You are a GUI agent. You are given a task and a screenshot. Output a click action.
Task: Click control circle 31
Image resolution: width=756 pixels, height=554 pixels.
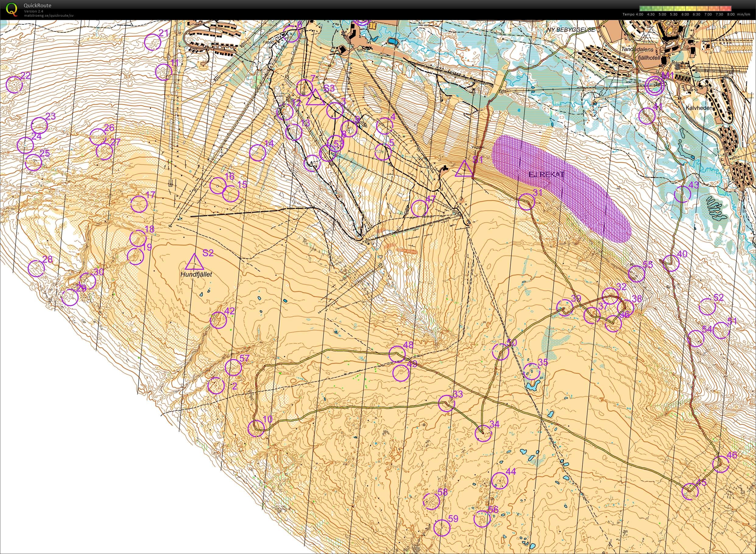pos(526,202)
